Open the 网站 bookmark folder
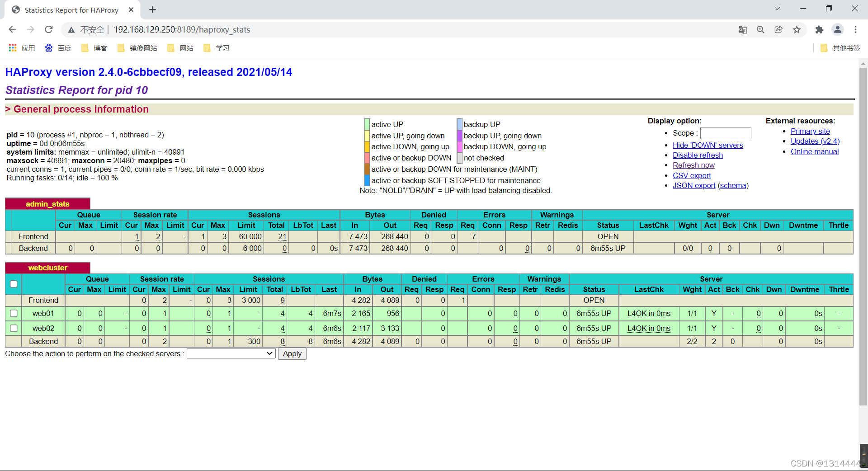 180,48
